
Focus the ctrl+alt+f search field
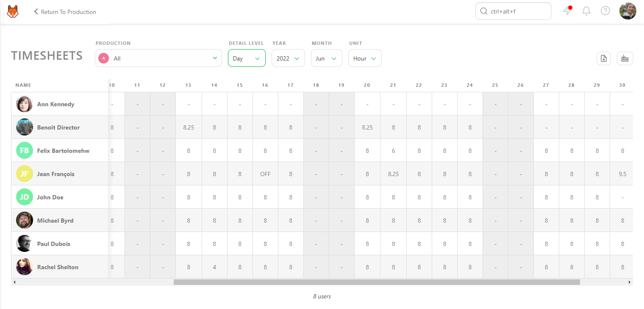pos(514,11)
